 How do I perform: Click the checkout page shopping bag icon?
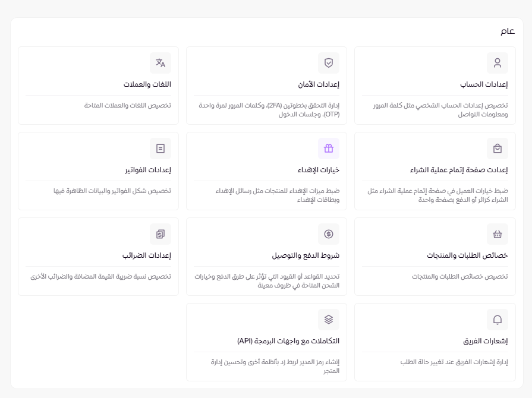(497, 149)
